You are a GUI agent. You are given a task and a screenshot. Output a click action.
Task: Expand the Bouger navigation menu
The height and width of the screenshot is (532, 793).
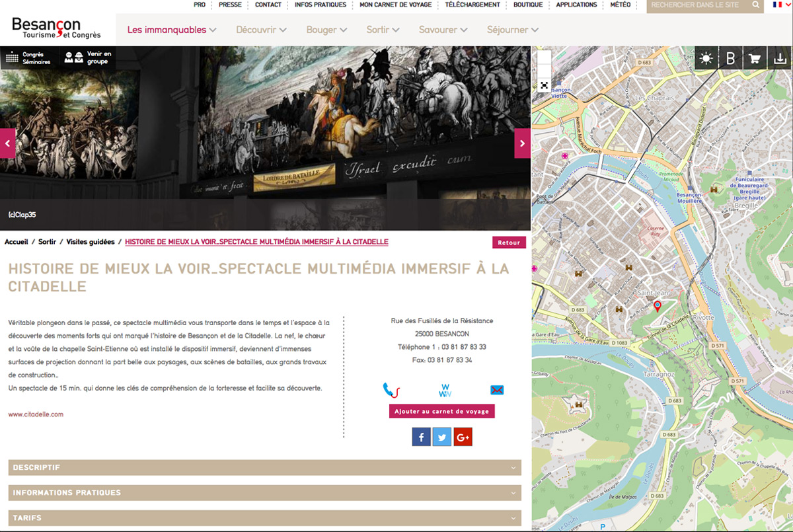point(326,30)
